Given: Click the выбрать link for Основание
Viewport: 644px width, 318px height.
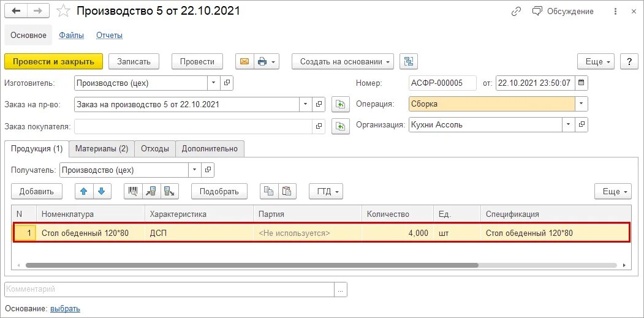Looking at the screenshot, I should pyautogui.click(x=66, y=309).
